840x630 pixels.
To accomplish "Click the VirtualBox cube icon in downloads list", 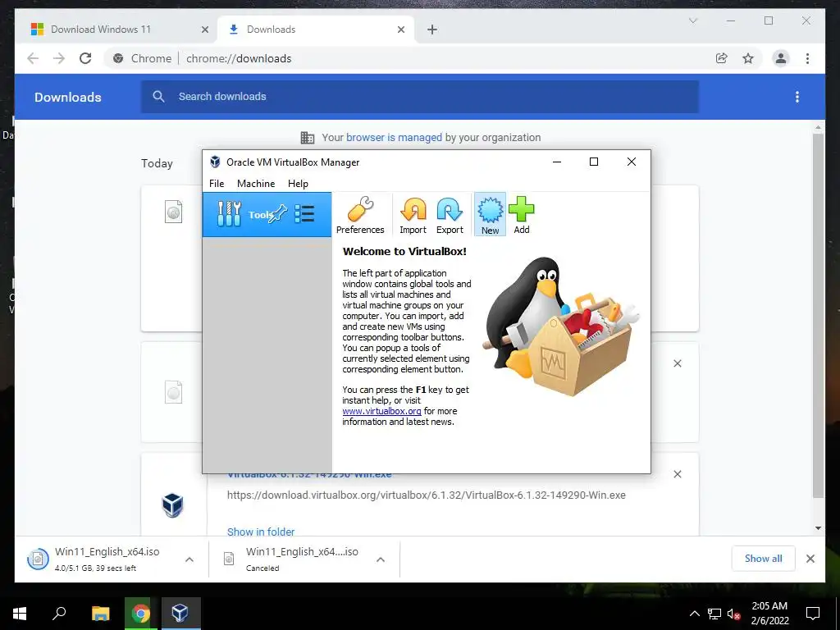I will [172, 505].
